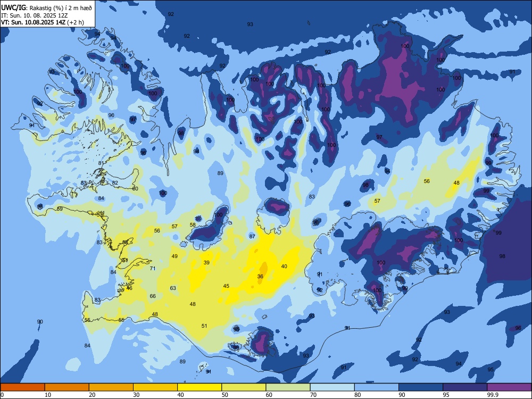Image resolution: width=532 pixels, height=399 pixels.
Task: Click the legend scale label 70
Action: pos(313,395)
